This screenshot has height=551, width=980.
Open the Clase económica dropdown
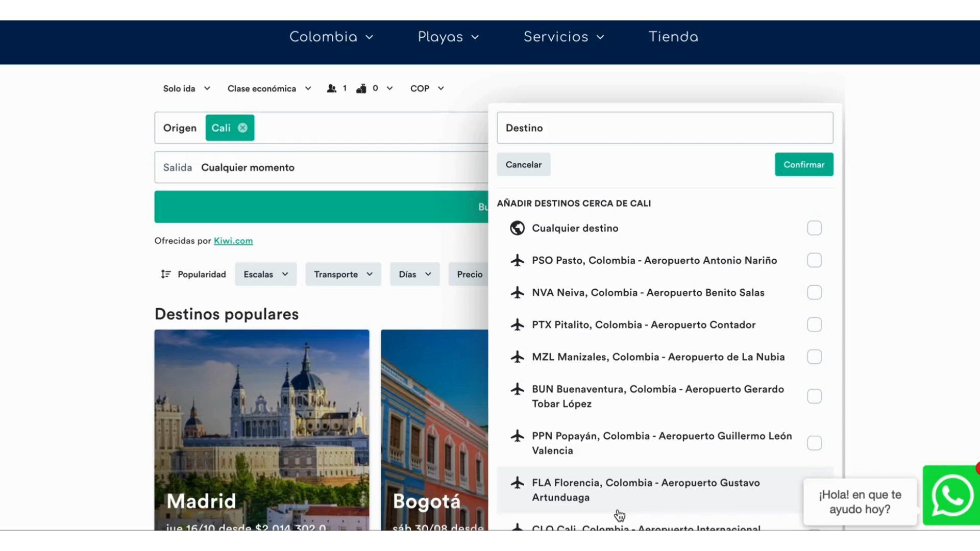pos(269,88)
